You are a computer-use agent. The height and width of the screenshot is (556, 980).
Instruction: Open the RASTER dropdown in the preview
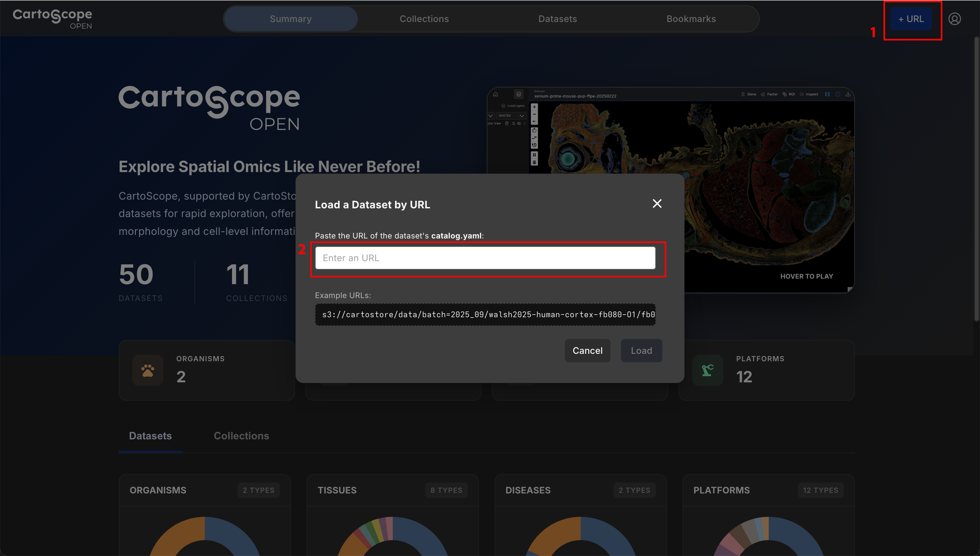click(511, 116)
